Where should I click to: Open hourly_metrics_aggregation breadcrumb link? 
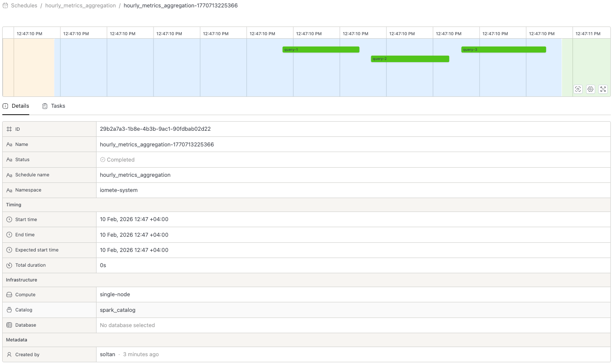coord(80,6)
